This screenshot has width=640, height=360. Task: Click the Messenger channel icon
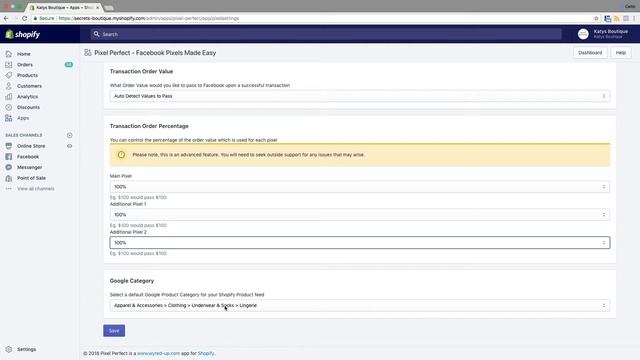9,167
